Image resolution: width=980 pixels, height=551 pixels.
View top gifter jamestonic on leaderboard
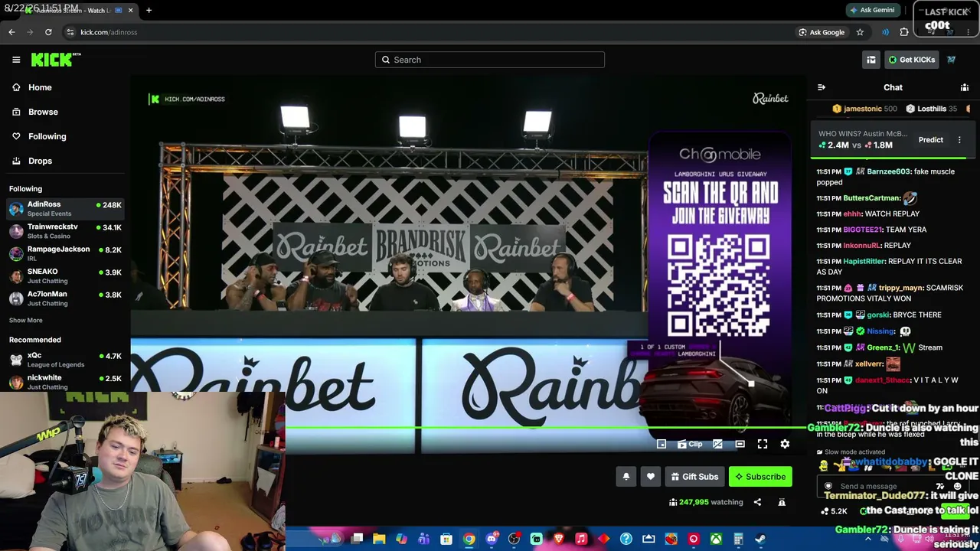tap(864, 109)
